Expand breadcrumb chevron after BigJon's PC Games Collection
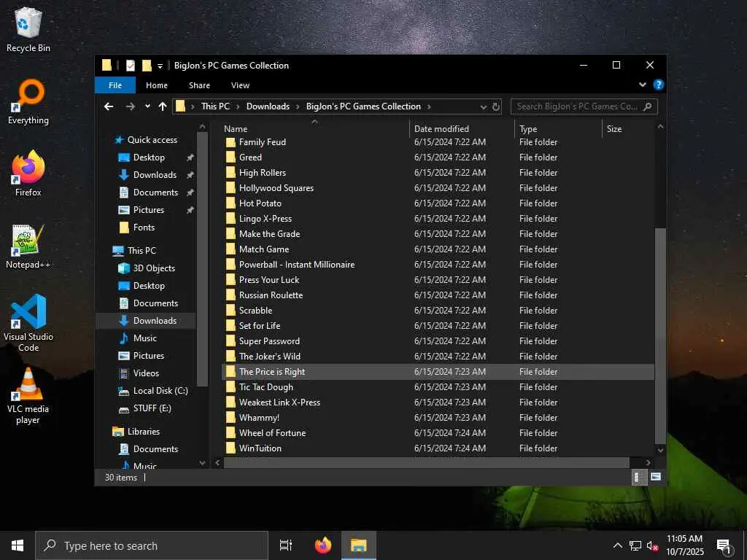747x560 pixels. point(429,106)
